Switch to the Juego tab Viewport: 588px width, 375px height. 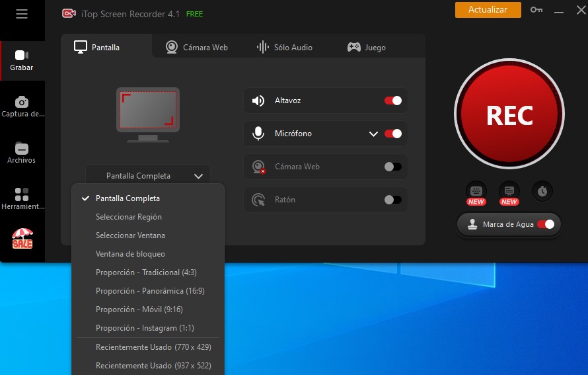pyautogui.click(x=367, y=48)
